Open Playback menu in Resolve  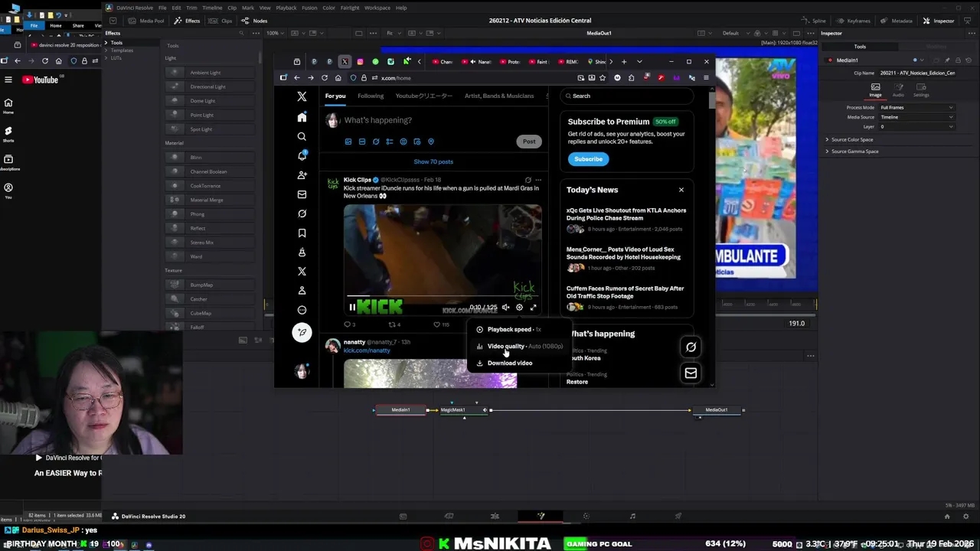(286, 8)
